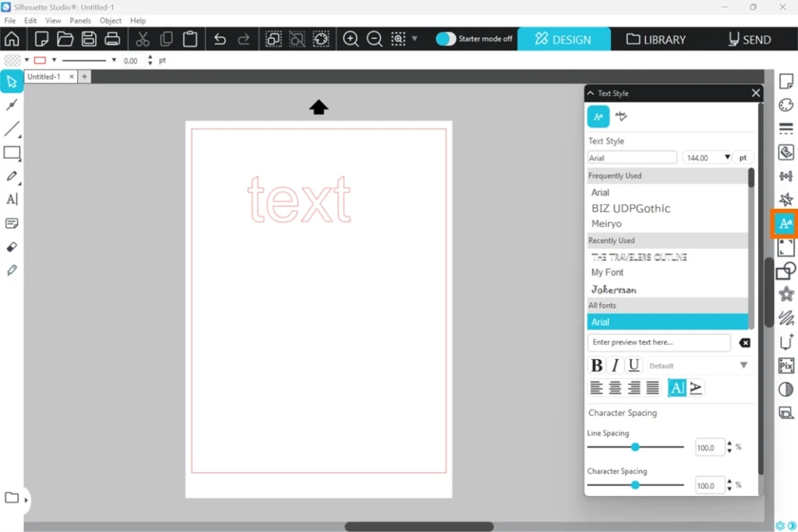This screenshot has width=798, height=532.
Task: Adjust the Line Spacing slider handle
Action: point(635,447)
